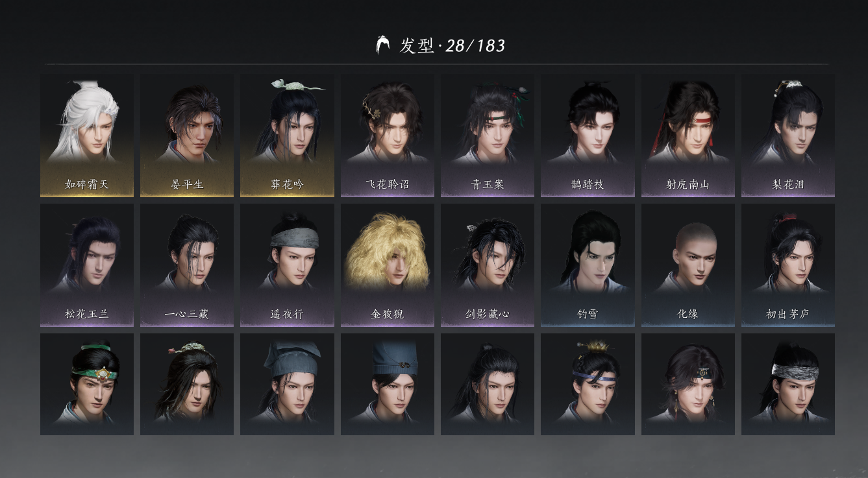Image resolution: width=868 pixels, height=478 pixels.
Task: Pick the 葬花吟 hairstyle
Action: click(x=287, y=136)
